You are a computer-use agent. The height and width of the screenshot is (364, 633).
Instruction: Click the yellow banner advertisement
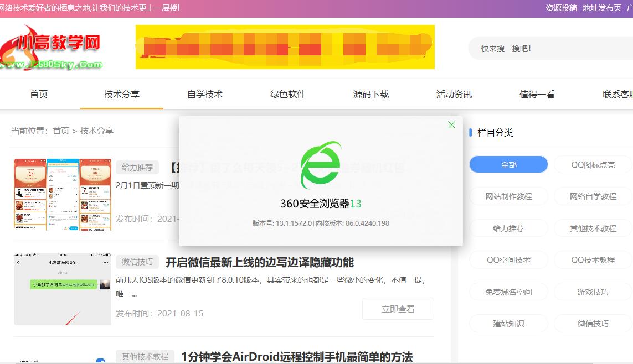click(285, 47)
